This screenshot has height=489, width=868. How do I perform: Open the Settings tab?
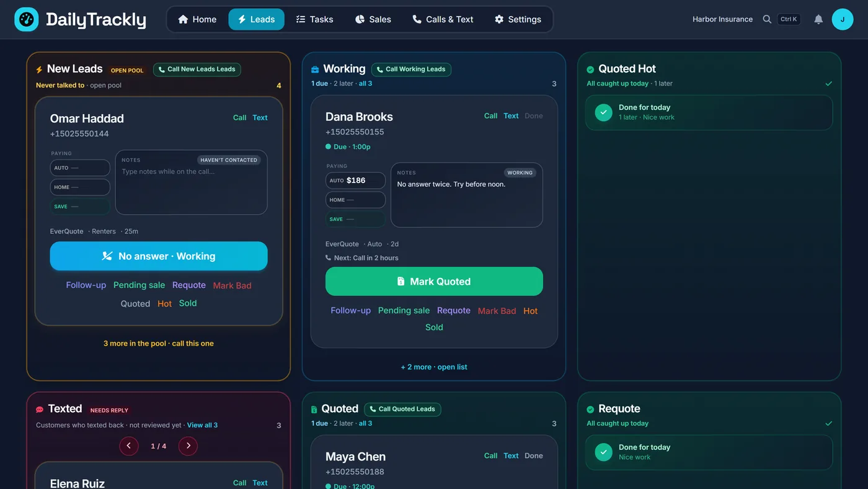click(518, 19)
